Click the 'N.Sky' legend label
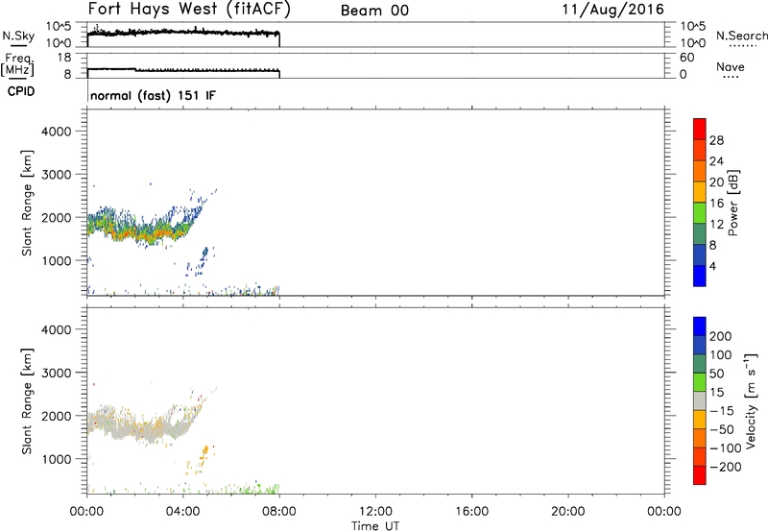Image resolution: width=768 pixels, height=532 pixels. [x=18, y=36]
